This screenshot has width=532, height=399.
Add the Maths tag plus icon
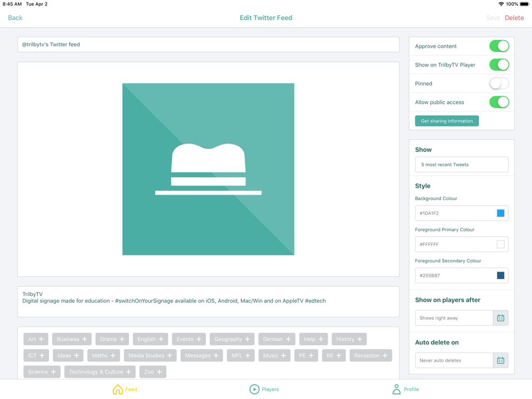tap(113, 355)
